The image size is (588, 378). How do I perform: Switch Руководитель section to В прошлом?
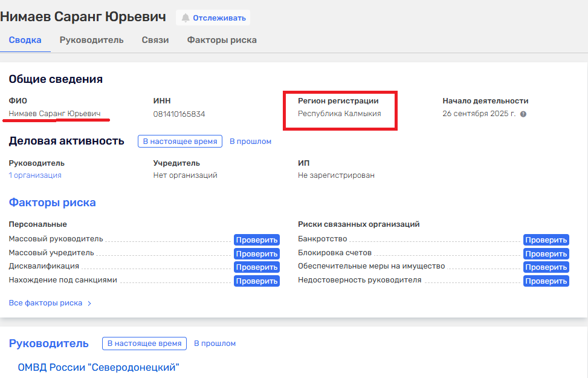(x=215, y=344)
